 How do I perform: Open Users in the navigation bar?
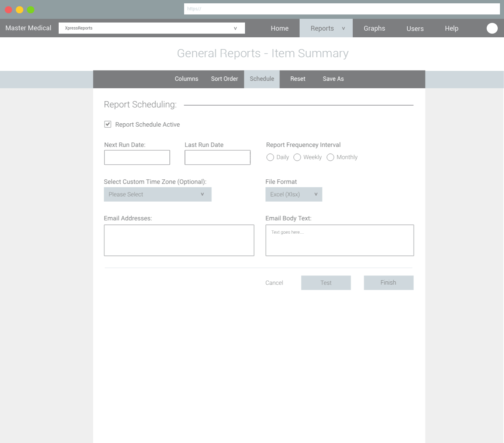coord(415,28)
